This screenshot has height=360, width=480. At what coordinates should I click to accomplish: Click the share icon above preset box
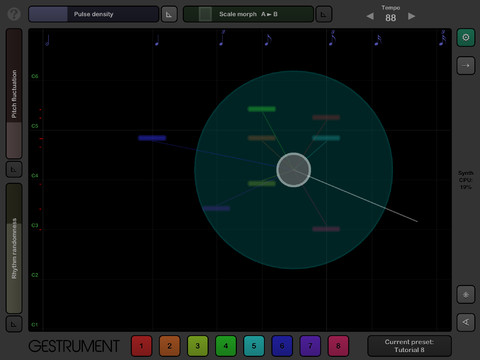click(x=466, y=322)
